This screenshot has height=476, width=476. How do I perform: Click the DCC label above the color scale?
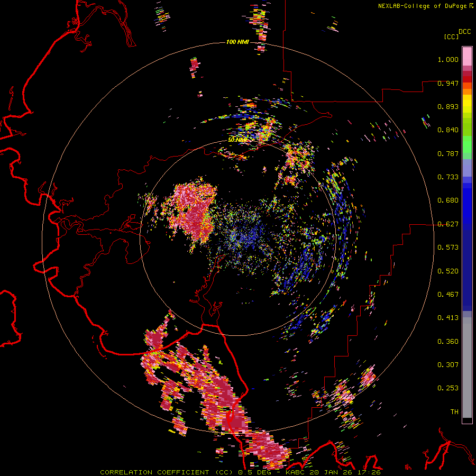pyautogui.click(x=465, y=32)
